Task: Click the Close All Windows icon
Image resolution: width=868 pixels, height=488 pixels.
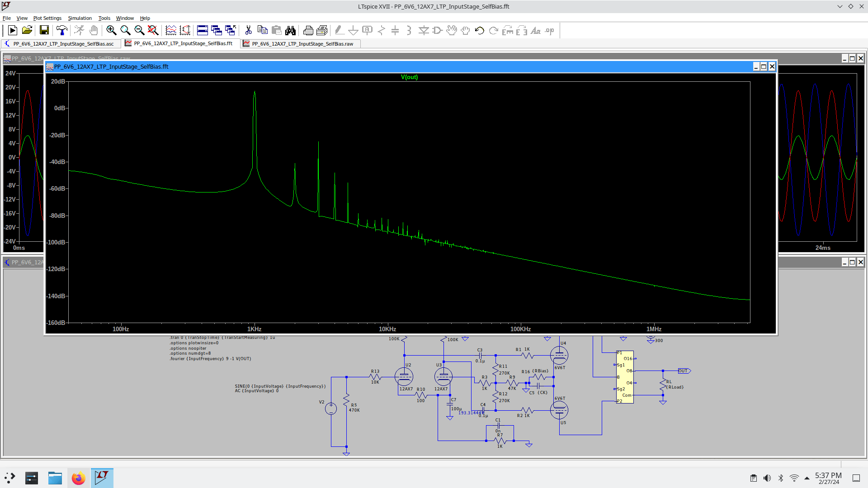Action: point(231,30)
